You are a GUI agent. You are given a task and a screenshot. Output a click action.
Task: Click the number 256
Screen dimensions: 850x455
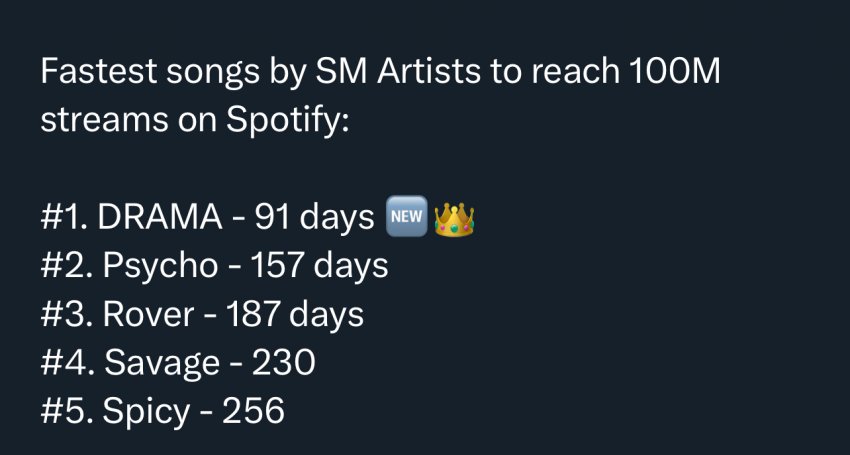click(x=253, y=411)
